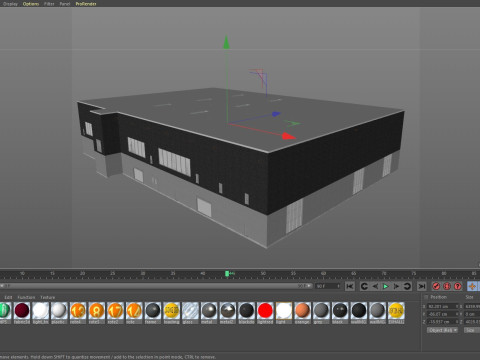The image size is (480, 360).
Task: Click the Size column header
Action: pyautogui.click(x=469, y=297)
